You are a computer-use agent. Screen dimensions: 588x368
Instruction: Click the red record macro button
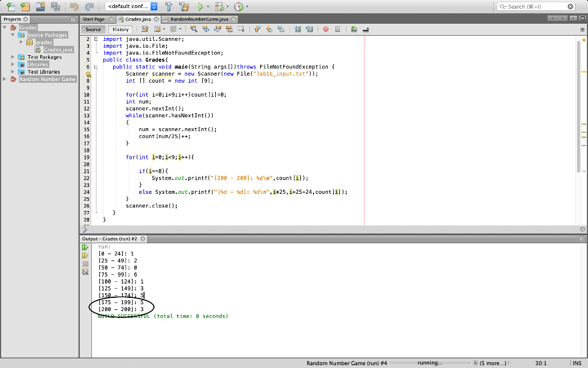[x=326, y=29]
